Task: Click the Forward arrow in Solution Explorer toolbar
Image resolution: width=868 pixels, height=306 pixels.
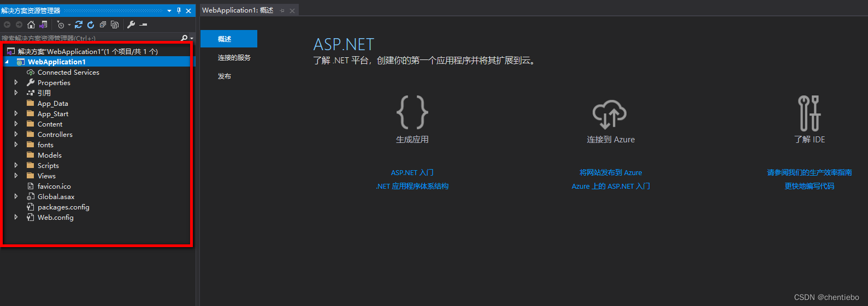Action: 19,25
